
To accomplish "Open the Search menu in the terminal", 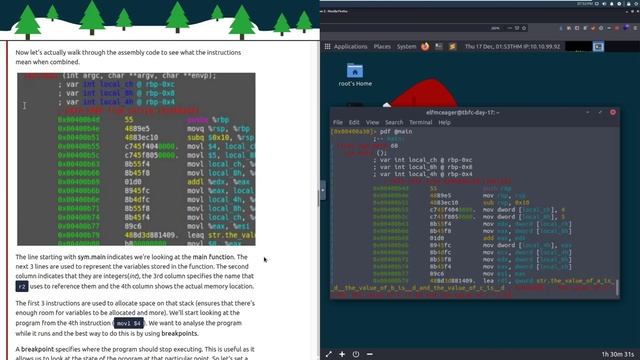I will pyautogui.click(x=394, y=122).
